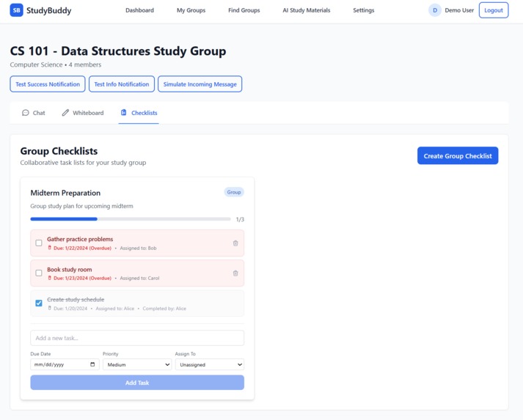Click the Midterm Preparation progress bar
The height and width of the screenshot is (420, 523).
131,219
